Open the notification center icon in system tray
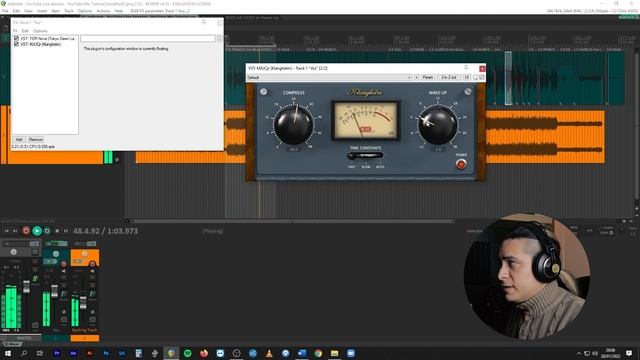This screenshot has height=360, width=640. point(629,353)
